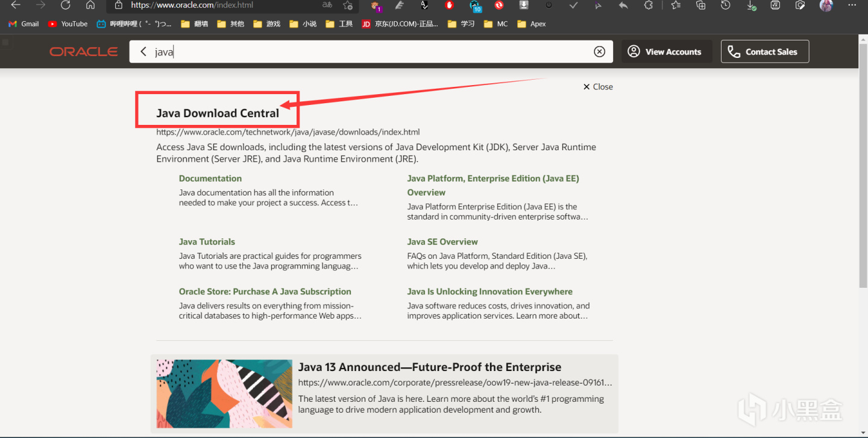
Task: Open the browser Downloads icon
Action: pyautogui.click(x=751, y=5)
